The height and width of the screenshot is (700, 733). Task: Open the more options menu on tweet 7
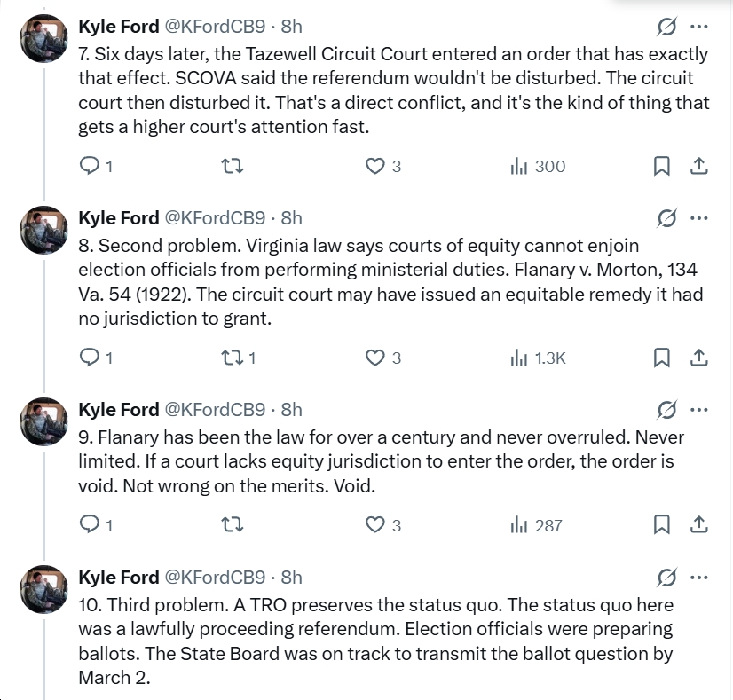coord(700,27)
